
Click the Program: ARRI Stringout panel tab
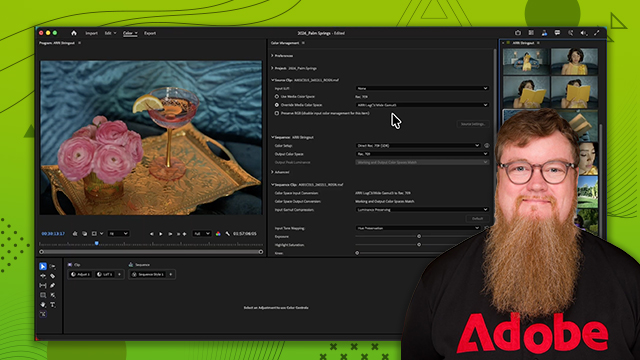pos(57,43)
